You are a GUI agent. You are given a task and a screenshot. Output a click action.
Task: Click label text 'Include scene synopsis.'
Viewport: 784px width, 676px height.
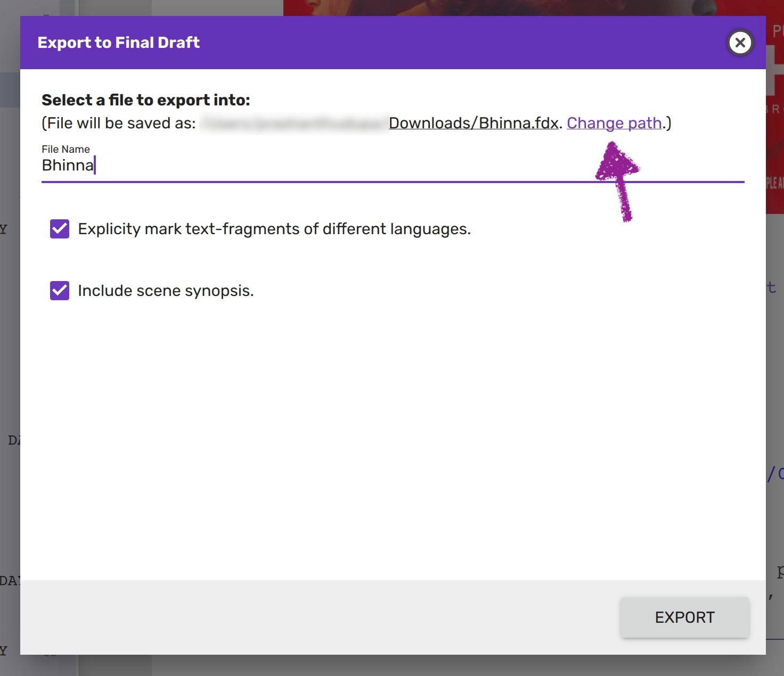pos(166,291)
